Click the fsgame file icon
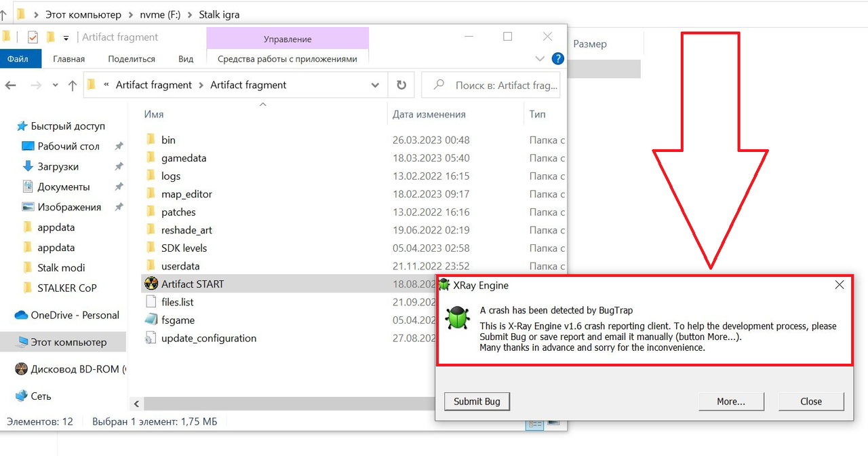The image size is (868, 456). 151,320
